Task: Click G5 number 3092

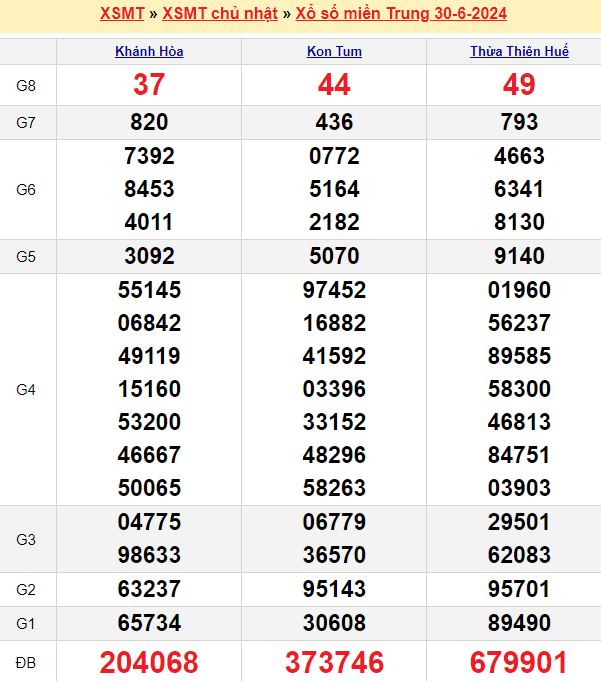Action: pos(149,256)
